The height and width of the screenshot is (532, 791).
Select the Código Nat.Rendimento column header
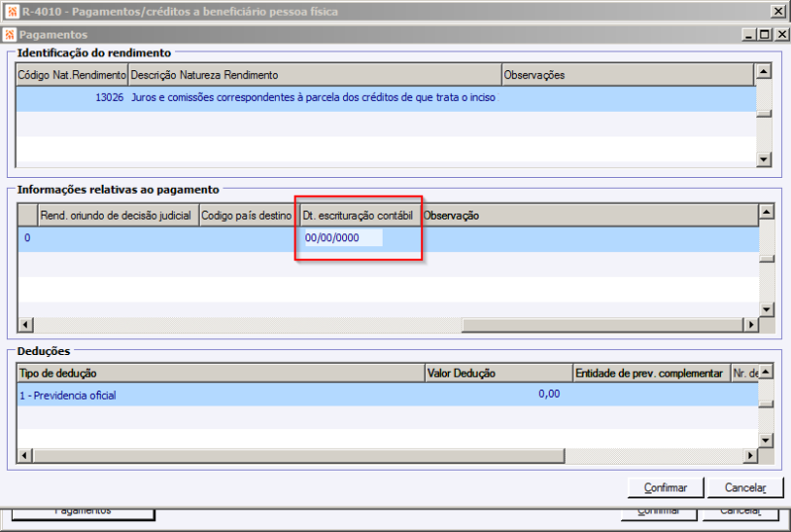[71, 75]
